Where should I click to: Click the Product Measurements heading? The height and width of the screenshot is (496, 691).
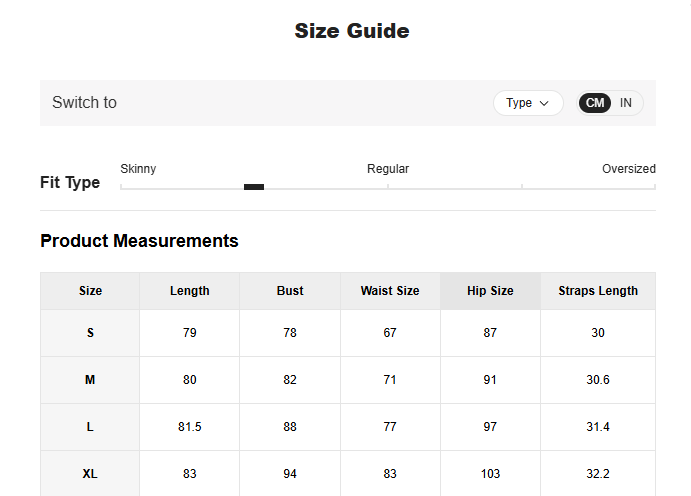[x=139, y=241]
